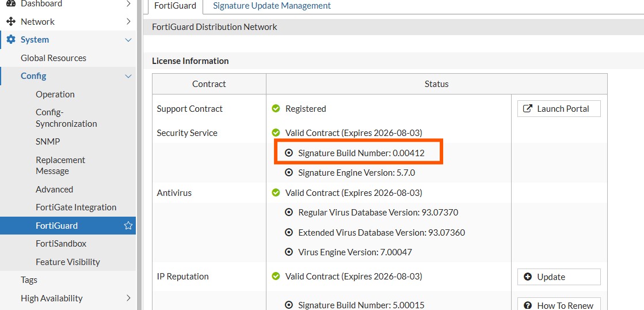Click bullet icon beside Virus Engine Version
Image resolution: width=644 pixels, height=310 pixels.
point(289,252)
